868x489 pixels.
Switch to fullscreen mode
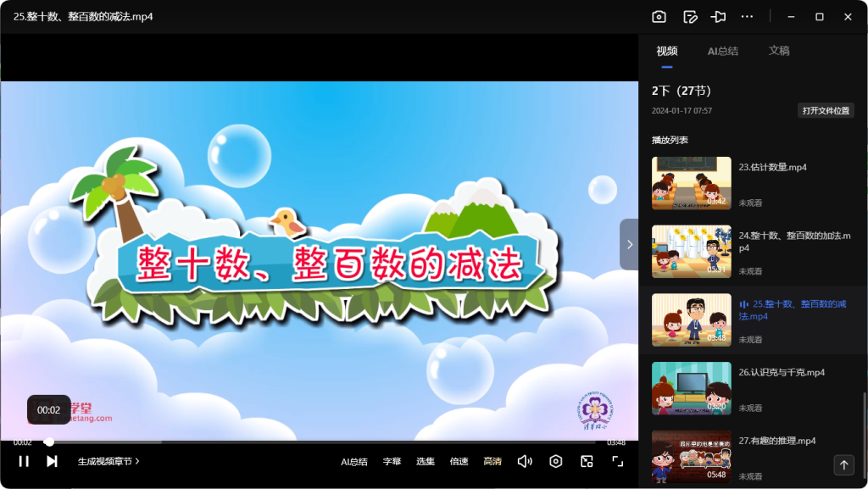click(x=617, y=461)
